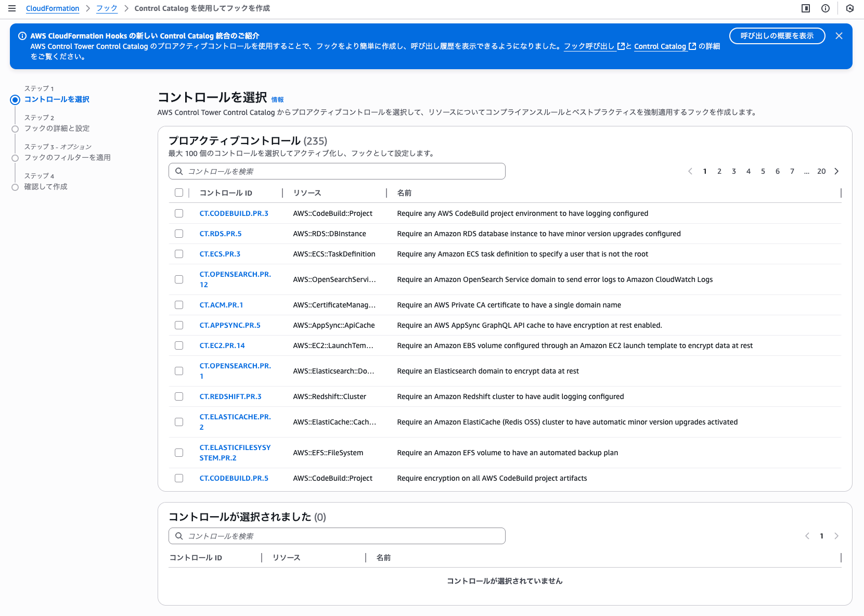Click the リソース column header in controls table

tap(307, 192)
